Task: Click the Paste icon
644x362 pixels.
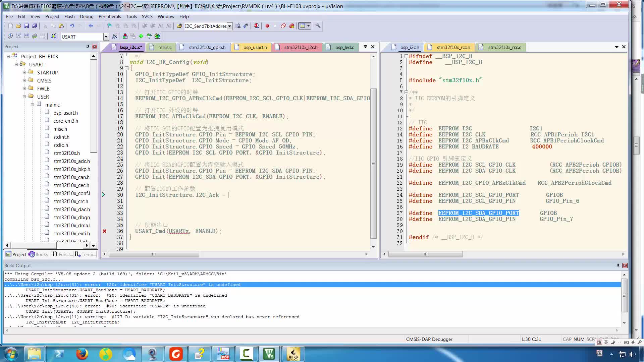Action: tap(61, 26)
